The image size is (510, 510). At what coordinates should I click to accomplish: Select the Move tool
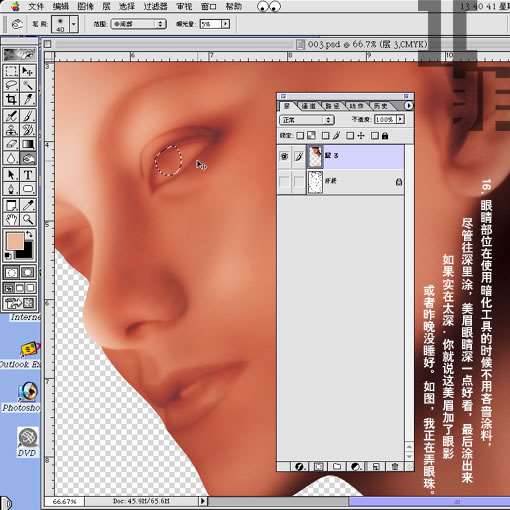(28, 71)
